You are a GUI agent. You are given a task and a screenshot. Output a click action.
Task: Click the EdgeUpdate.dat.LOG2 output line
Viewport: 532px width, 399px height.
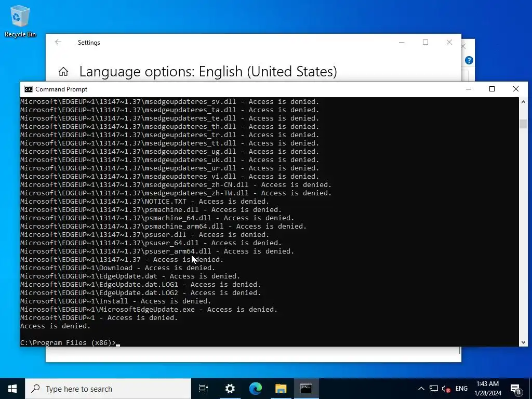pyautogui.click(x=140, y=293)
